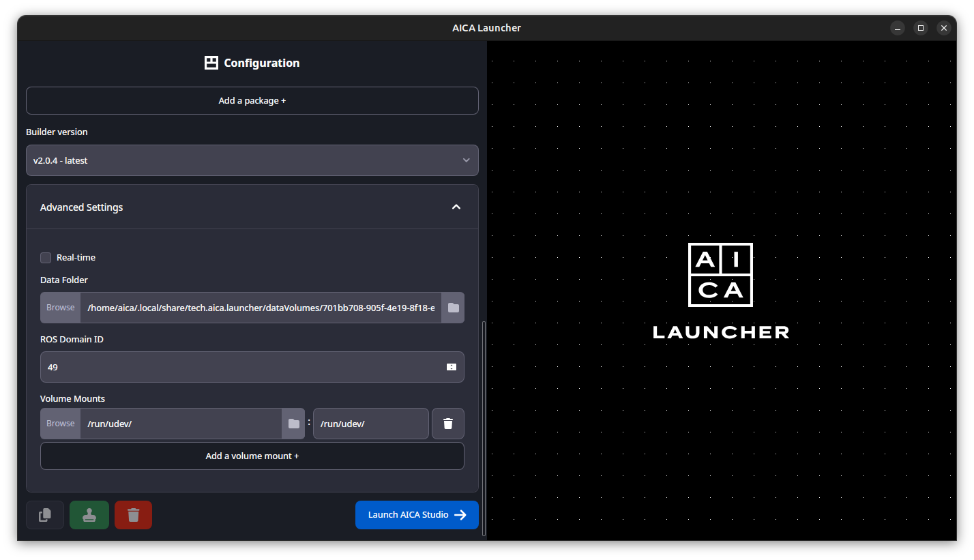The image size is (974, 560).
Task: Click the red trash icon button
Action: coord(134,515)
